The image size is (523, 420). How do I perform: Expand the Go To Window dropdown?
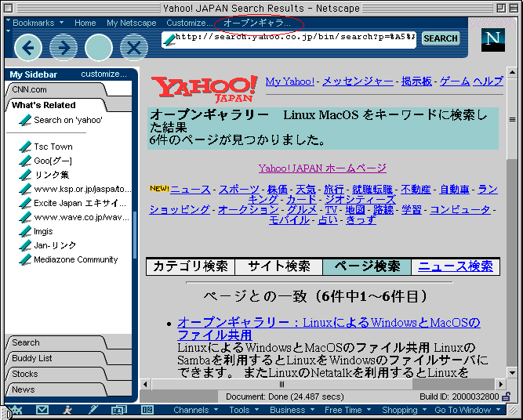coord(467,410)
